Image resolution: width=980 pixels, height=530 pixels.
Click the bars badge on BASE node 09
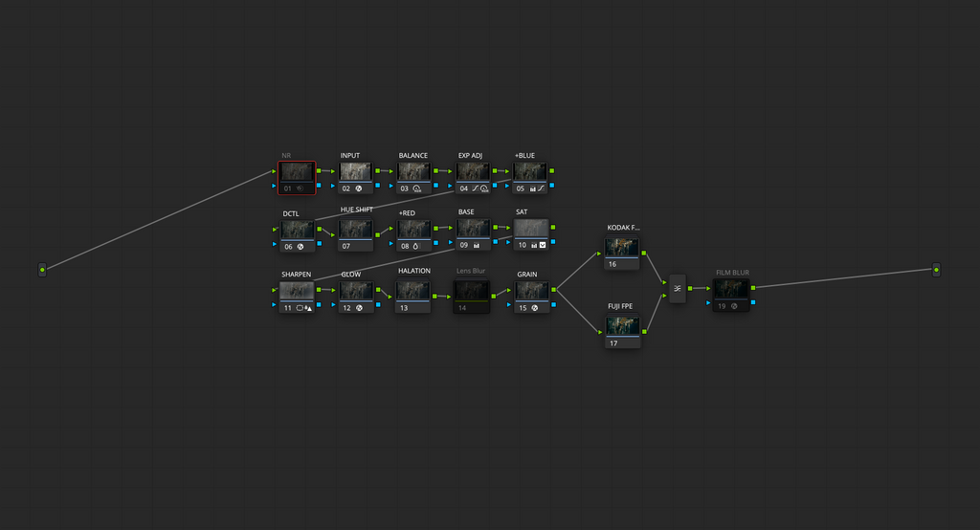point(477,246)
